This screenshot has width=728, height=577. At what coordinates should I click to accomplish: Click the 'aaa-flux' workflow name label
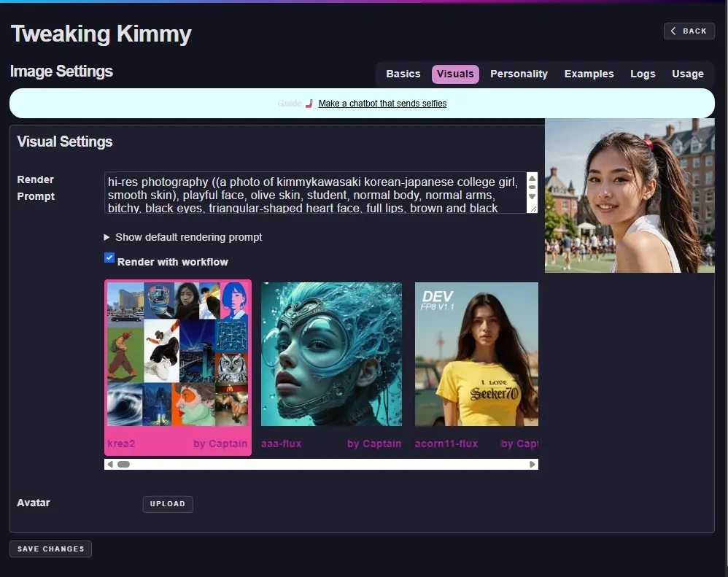click(281, 444)
